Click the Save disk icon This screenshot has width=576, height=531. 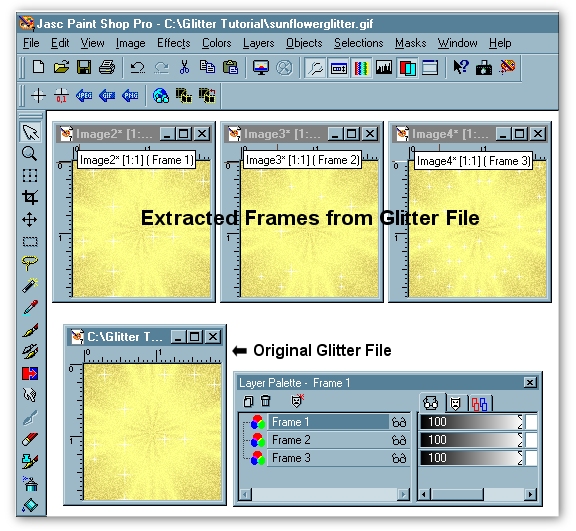(x=84, y=68)
